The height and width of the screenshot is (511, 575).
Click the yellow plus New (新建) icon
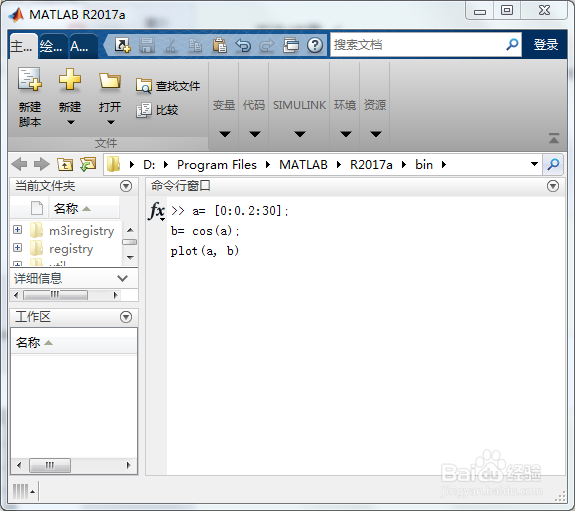click(70, 79)
